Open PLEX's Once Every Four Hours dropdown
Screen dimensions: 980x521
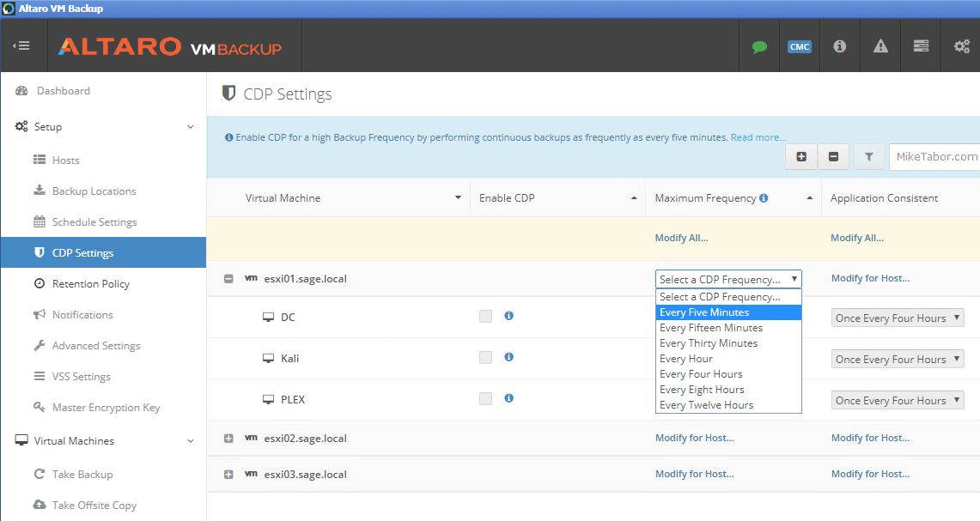(898, 401)
